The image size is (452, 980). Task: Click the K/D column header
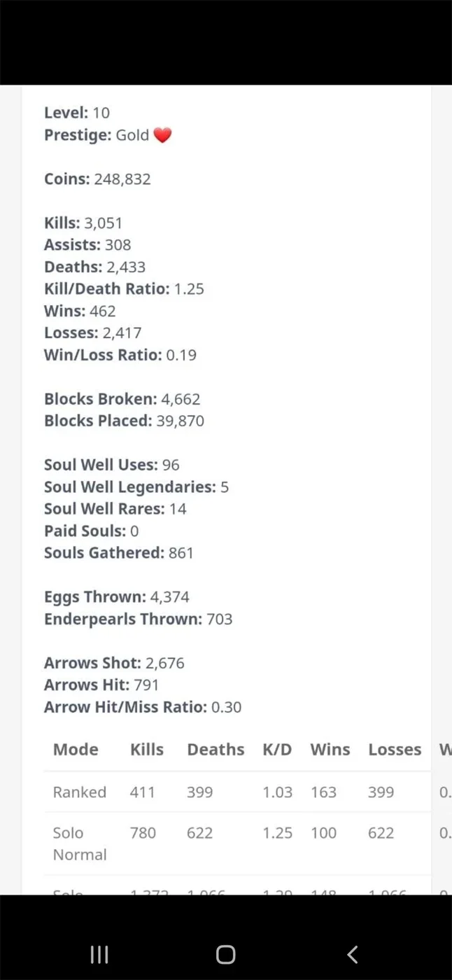(x=277, y=749)
